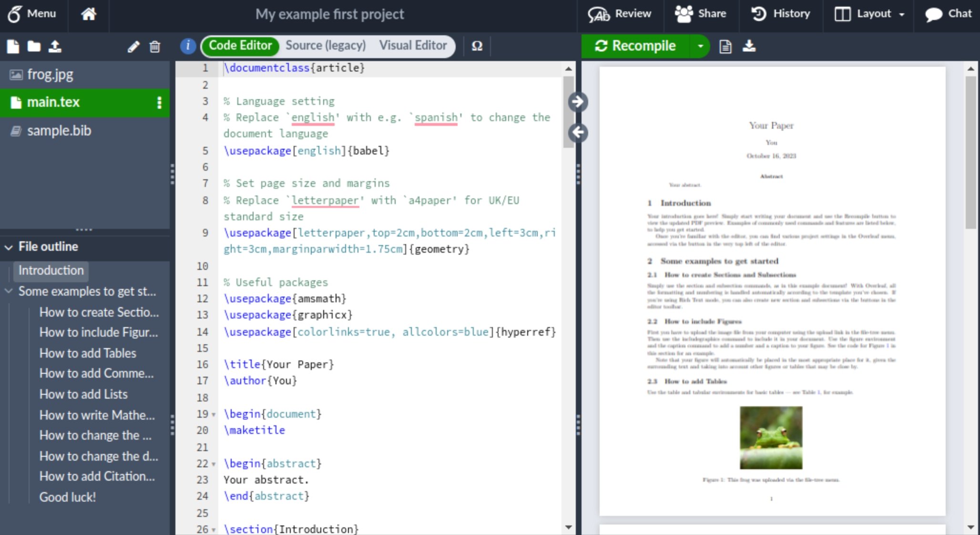Open the file upload dialog
The width and height of the screenshot is (980, 535).
55,47
